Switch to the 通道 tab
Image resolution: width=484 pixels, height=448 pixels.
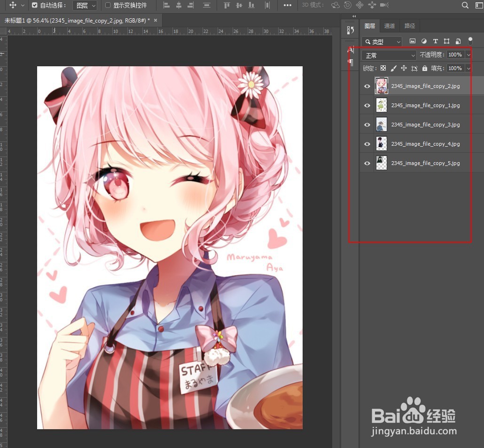click(x=389, y=26)
